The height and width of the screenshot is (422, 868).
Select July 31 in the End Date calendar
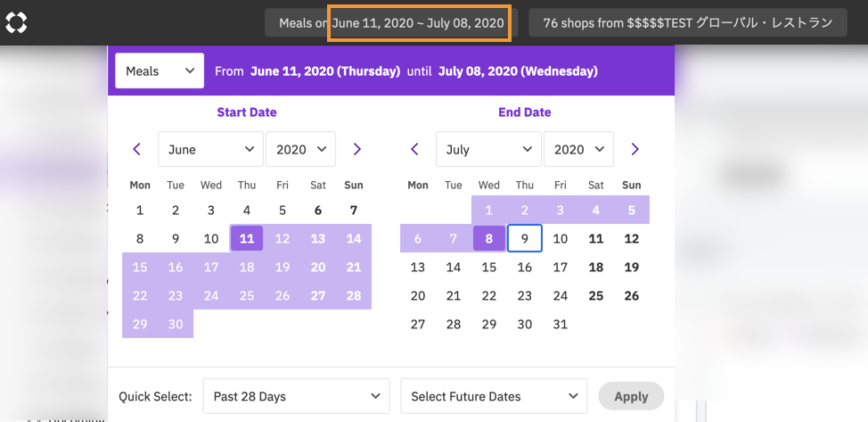(x=561, y=324)
